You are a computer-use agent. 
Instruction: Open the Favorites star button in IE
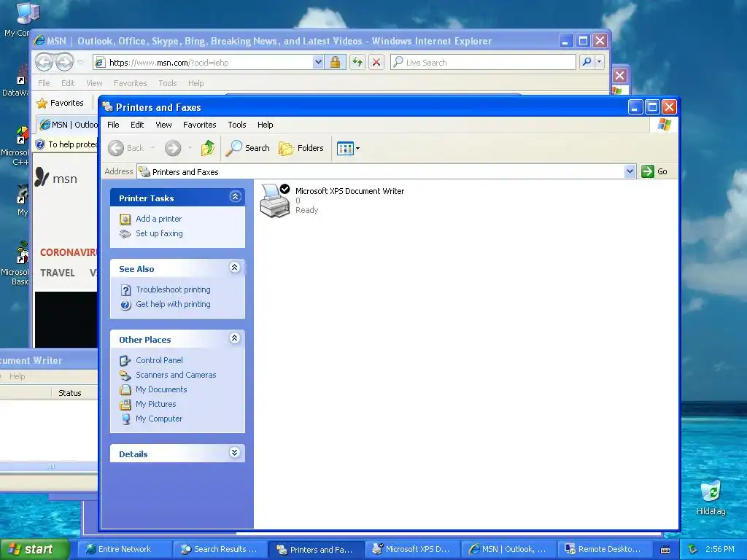(60, 103)
